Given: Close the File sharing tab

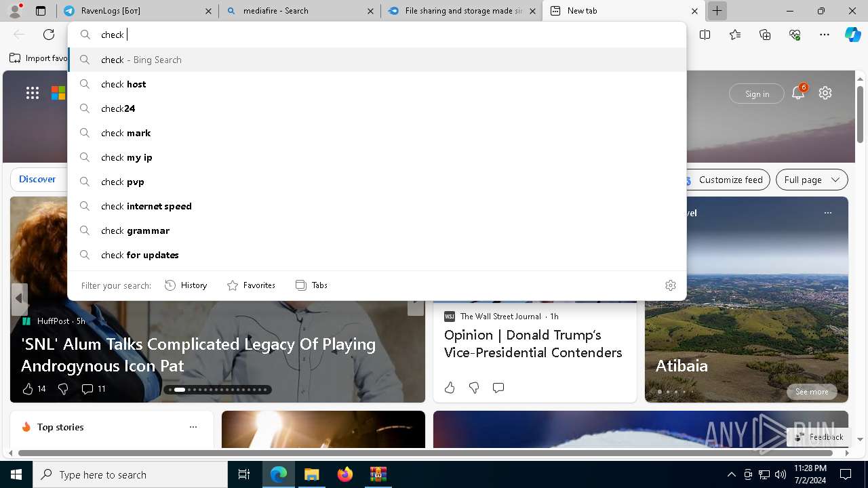Looking at the screenshot, I should point(533,11).
